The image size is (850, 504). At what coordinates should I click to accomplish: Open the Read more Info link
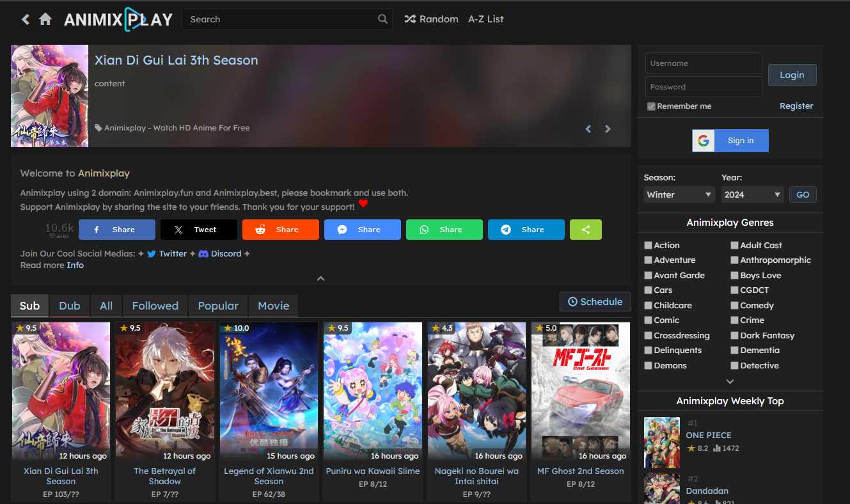point(75,265)
